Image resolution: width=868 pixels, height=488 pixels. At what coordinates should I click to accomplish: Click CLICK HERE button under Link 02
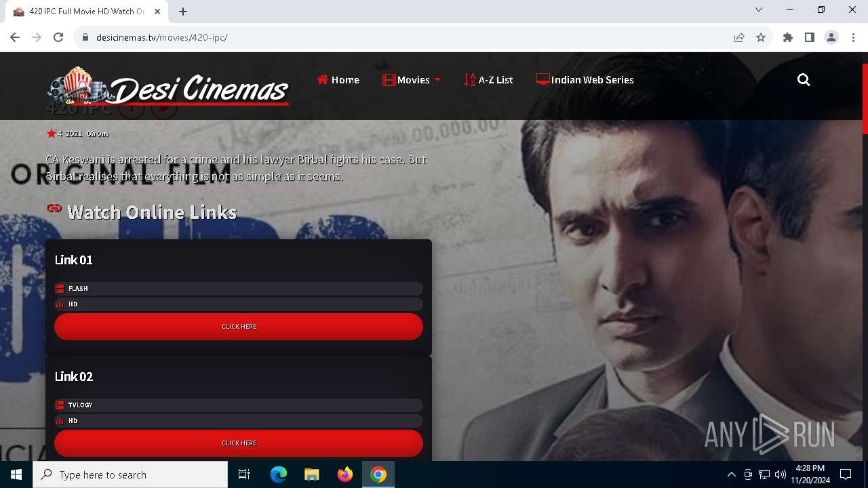pyautogui.click(x=239, y=443)
